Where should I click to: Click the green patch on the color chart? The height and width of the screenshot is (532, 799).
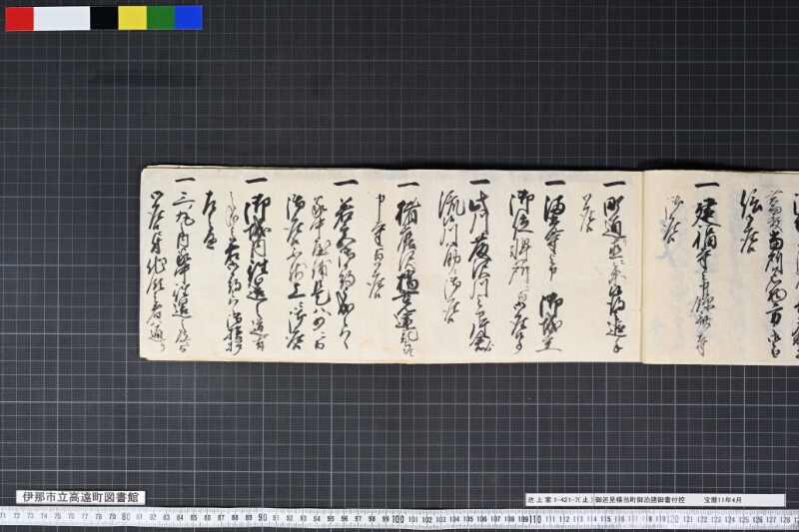pyautogui.click(x=161, y=18)
